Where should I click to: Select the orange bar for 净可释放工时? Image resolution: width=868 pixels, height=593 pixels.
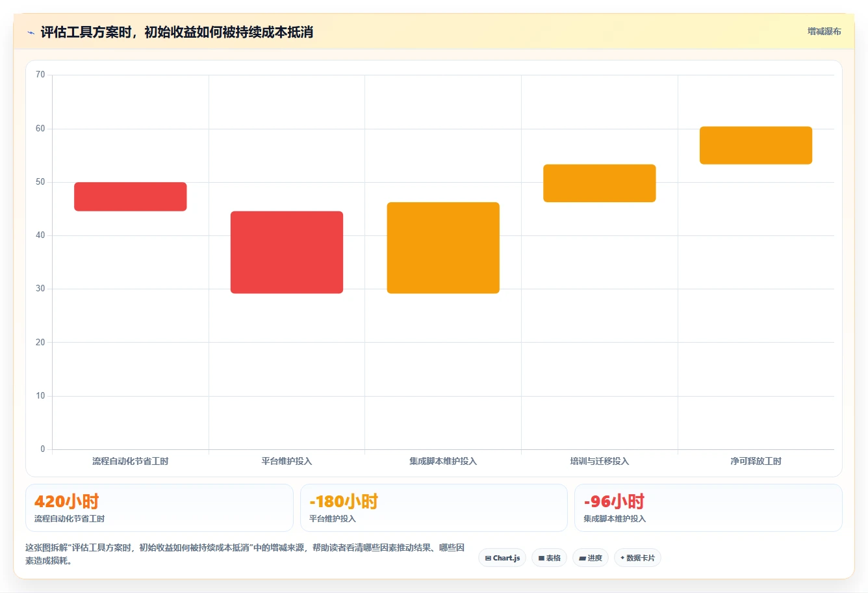[756, 146]
